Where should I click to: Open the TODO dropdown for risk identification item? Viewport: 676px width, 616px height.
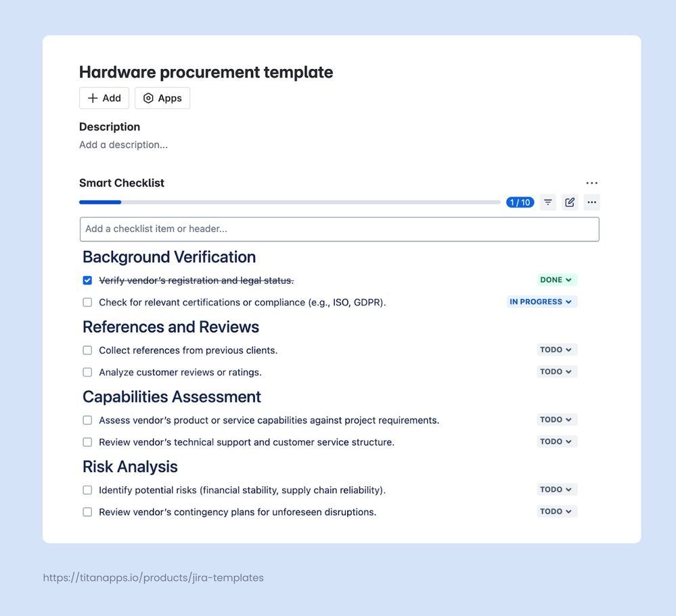point(556,489)
